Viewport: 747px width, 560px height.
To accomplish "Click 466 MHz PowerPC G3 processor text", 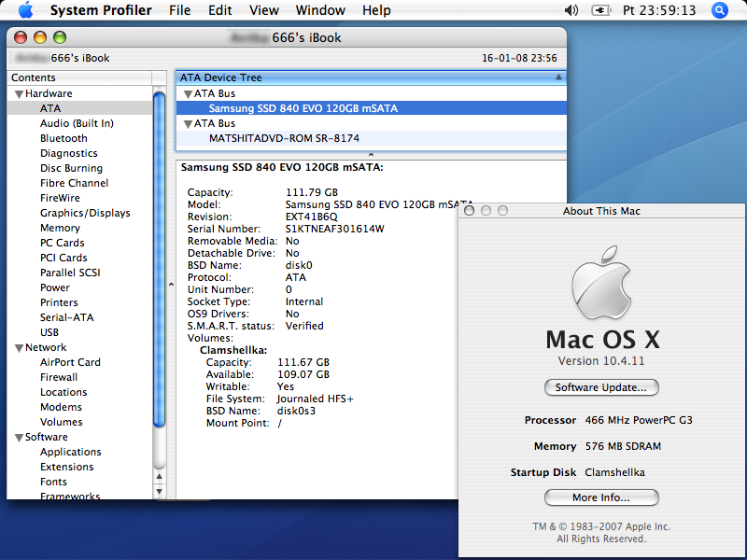I will [639, 421].
